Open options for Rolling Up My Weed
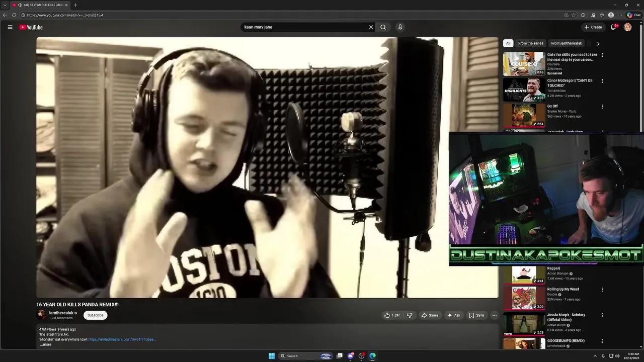The image size is (644, 362). 602,290
